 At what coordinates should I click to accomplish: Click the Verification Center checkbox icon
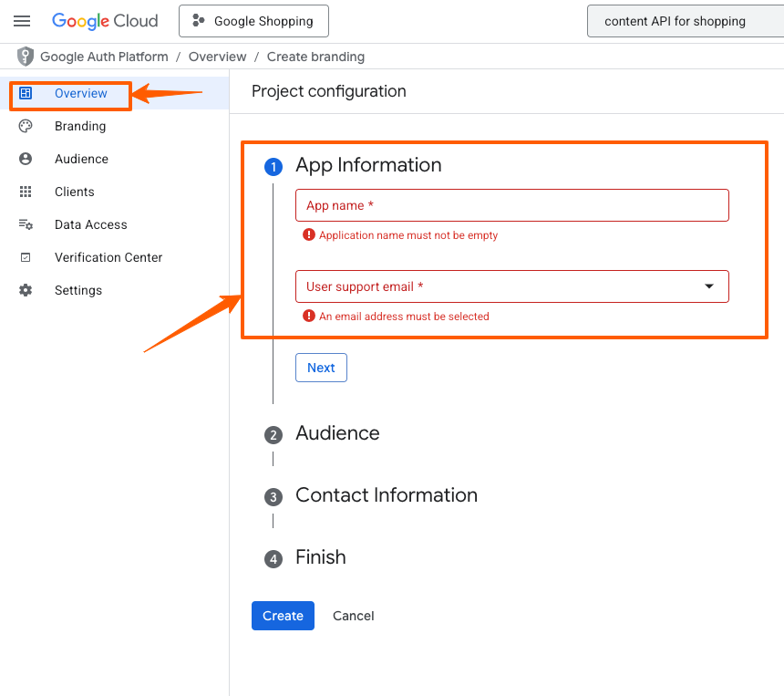[26, 257]
